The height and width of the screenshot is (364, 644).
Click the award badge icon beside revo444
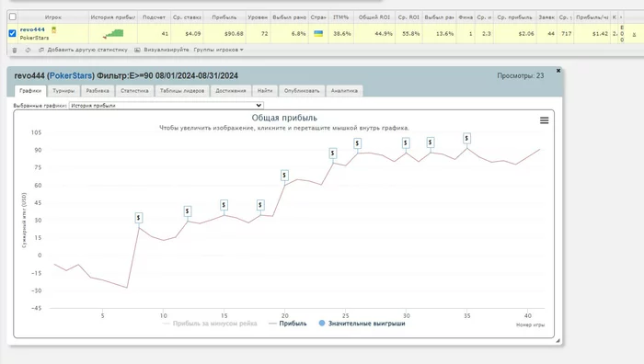pyautogui.click(x=53, y=30)
